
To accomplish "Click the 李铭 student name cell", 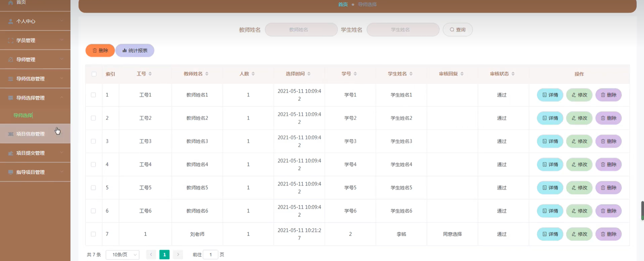I will [x=401, y=234].
